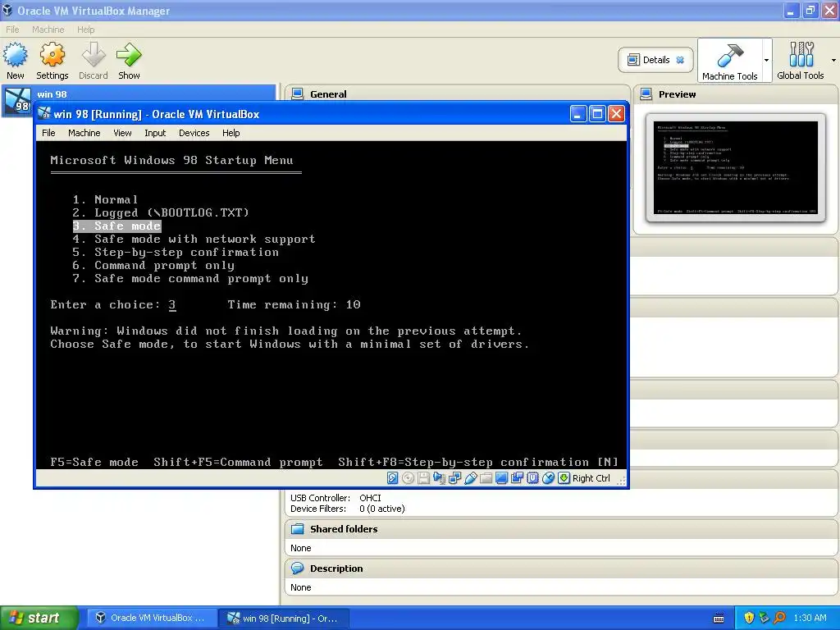The image size is (840, 630).
Task: Click the host key green arrow icon
Action: click(564, 478)
